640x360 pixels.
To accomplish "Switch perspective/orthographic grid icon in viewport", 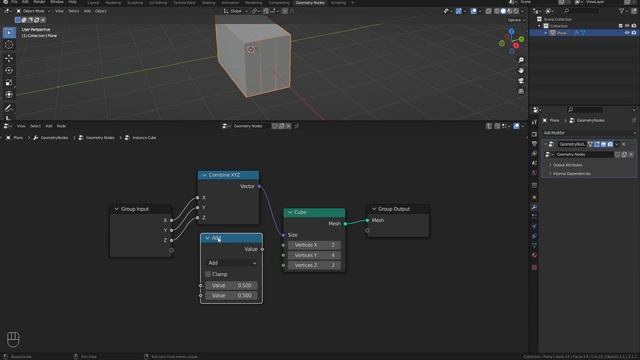I will pyautogui.click(x=521, y=91).
